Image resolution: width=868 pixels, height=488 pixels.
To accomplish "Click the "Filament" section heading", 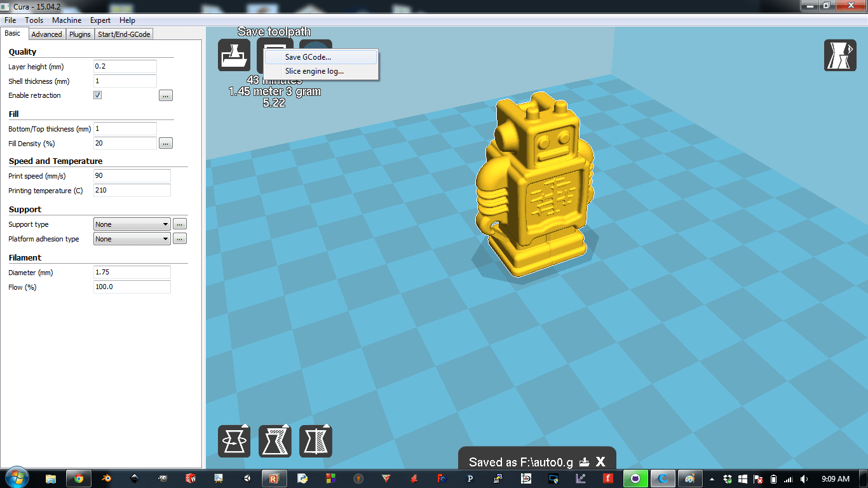I will click(x=25, y=258).
